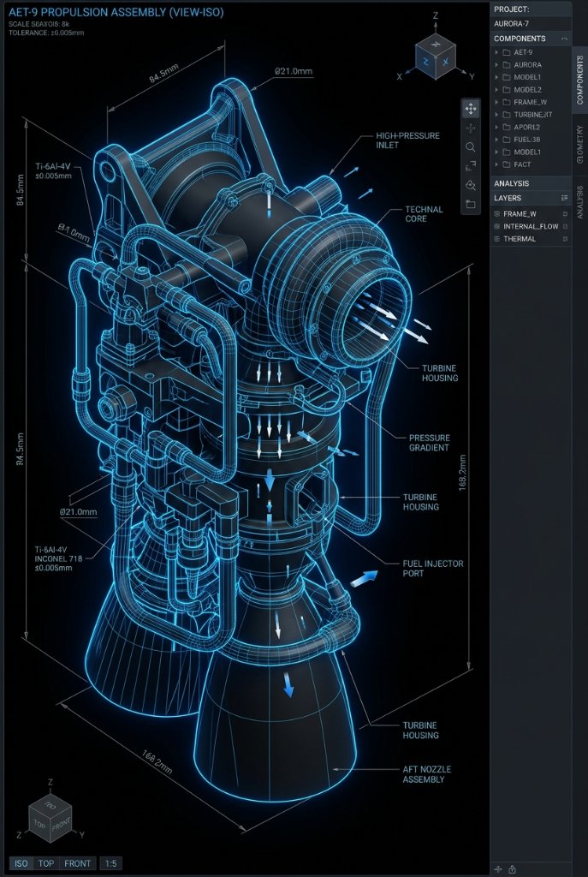The width and height of the screenshot is (588, 877).
Task: Activate the magnifier Zoom tool
Action: (470, 147)
